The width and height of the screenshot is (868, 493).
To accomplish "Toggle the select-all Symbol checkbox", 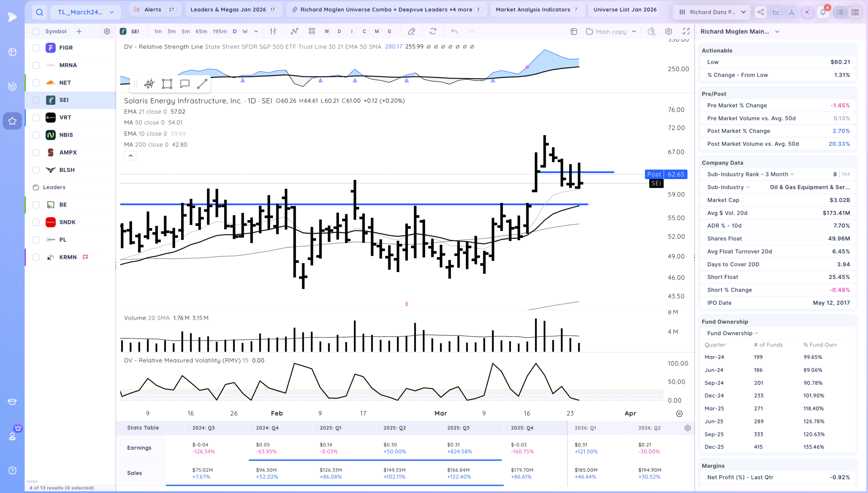I will click(x=36, y=32).
